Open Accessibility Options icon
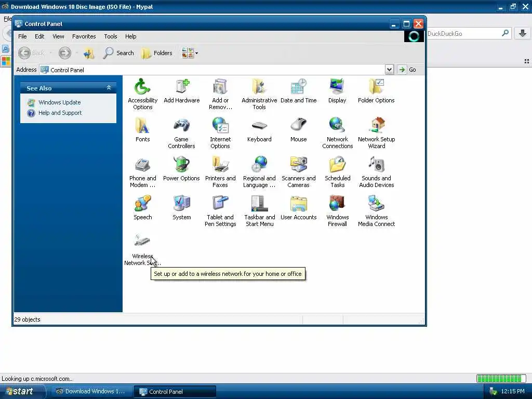532x399 pixels. point(142,94)
